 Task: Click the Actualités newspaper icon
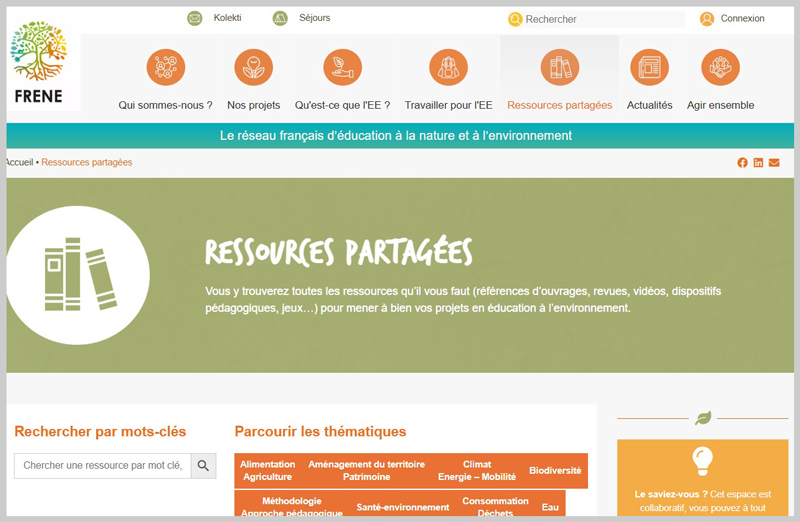click(649, 67)
